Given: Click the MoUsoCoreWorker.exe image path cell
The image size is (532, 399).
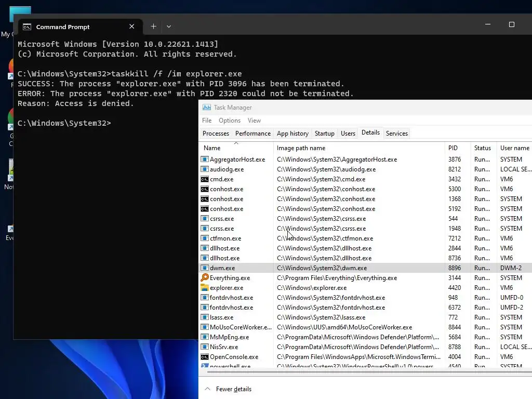Looking at the screenshot, I should click(344, 327).
